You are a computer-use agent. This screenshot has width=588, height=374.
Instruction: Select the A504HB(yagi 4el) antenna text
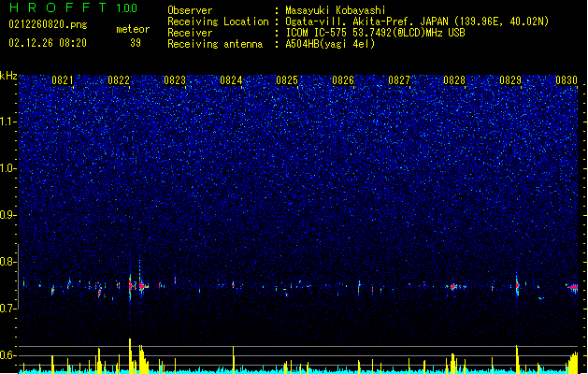pos(330,44)
